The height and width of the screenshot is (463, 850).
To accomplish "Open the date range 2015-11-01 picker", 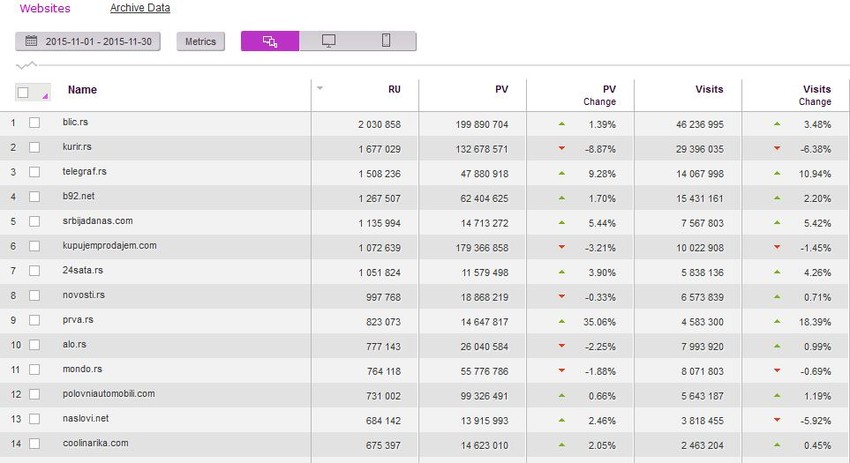I will click(x=92, y=41).
